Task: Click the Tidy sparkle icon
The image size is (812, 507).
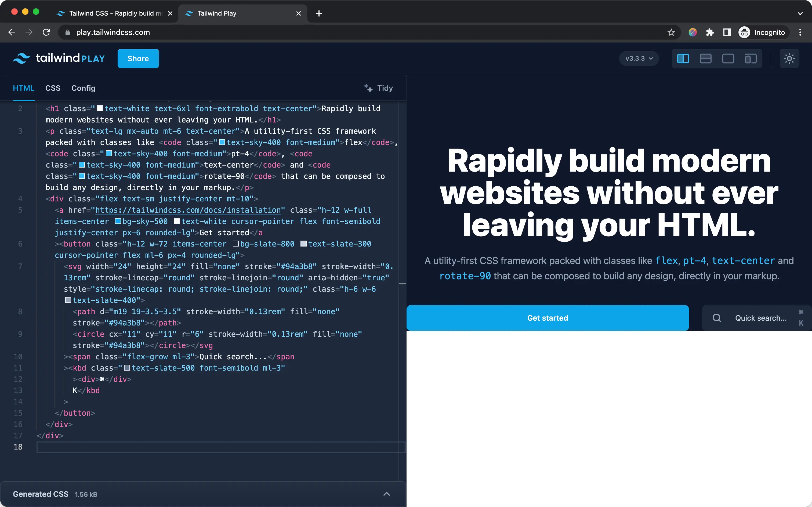Action: coord(368,88)
